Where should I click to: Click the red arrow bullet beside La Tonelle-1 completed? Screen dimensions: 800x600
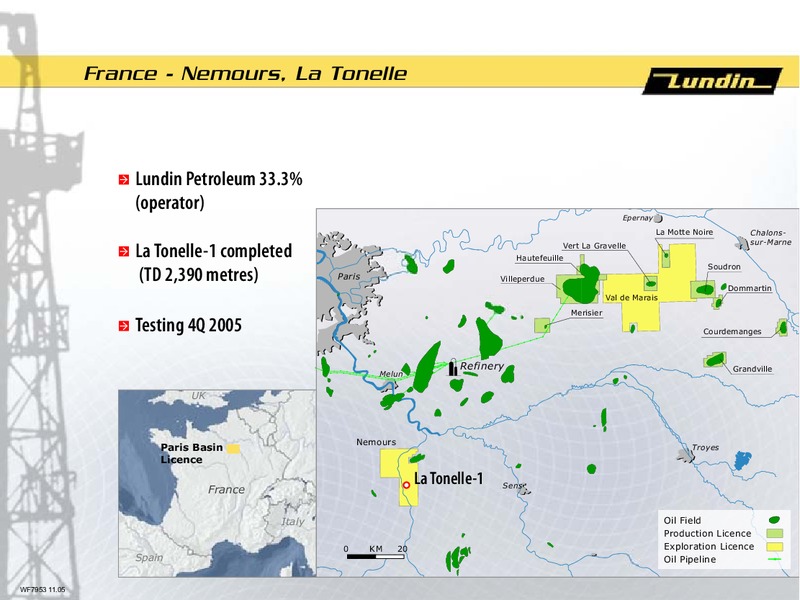[123, 252]
